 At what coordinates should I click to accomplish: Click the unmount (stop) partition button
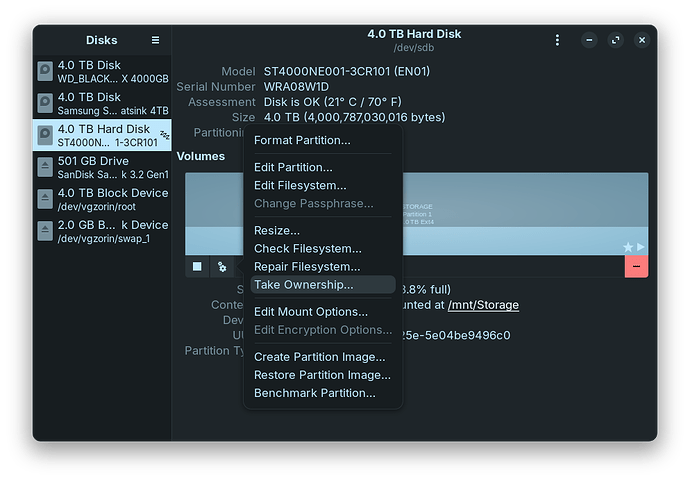[x=197, y=266]
